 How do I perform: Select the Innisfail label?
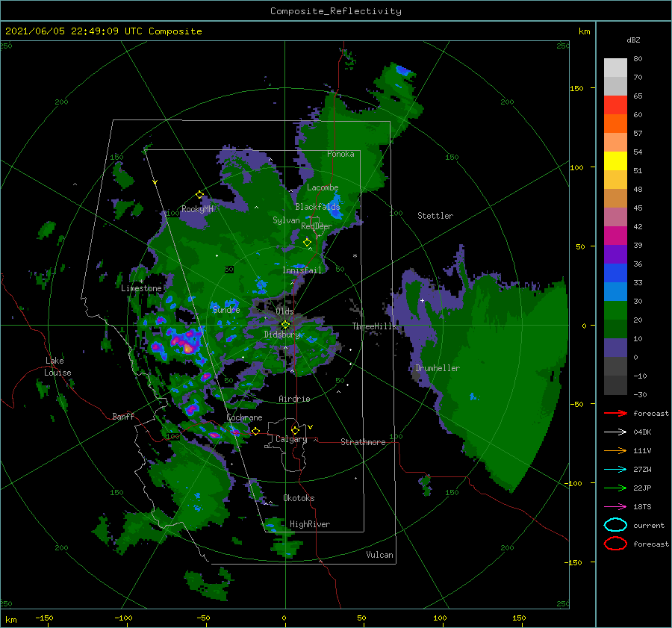(x=302, y=270)
